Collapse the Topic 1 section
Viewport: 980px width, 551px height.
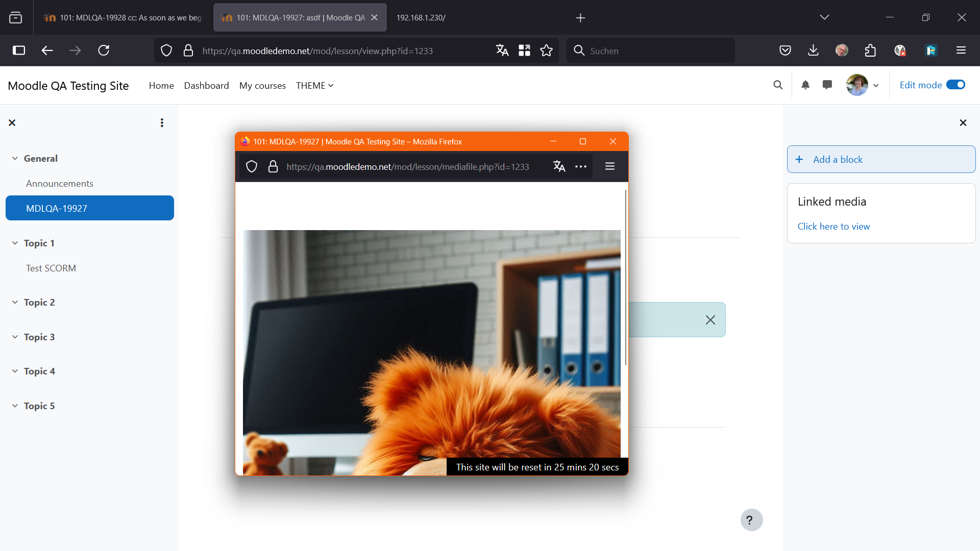click(15, 243)
